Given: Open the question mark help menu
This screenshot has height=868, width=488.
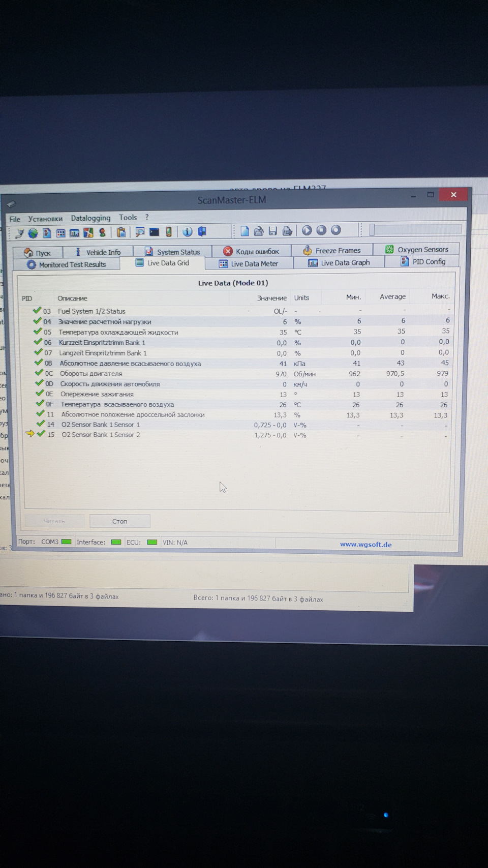Looking at the screenshot, I should [147, 217].
